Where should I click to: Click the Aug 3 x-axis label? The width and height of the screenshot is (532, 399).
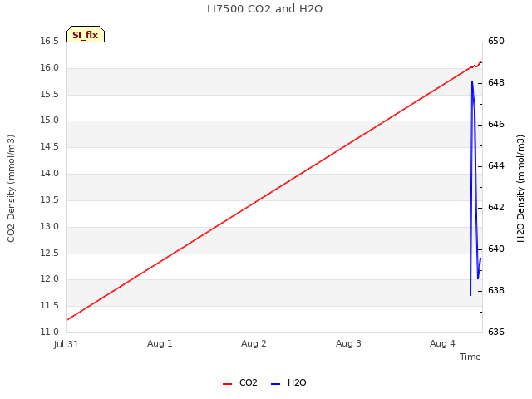pyautogui.click(x=348, y=343)
